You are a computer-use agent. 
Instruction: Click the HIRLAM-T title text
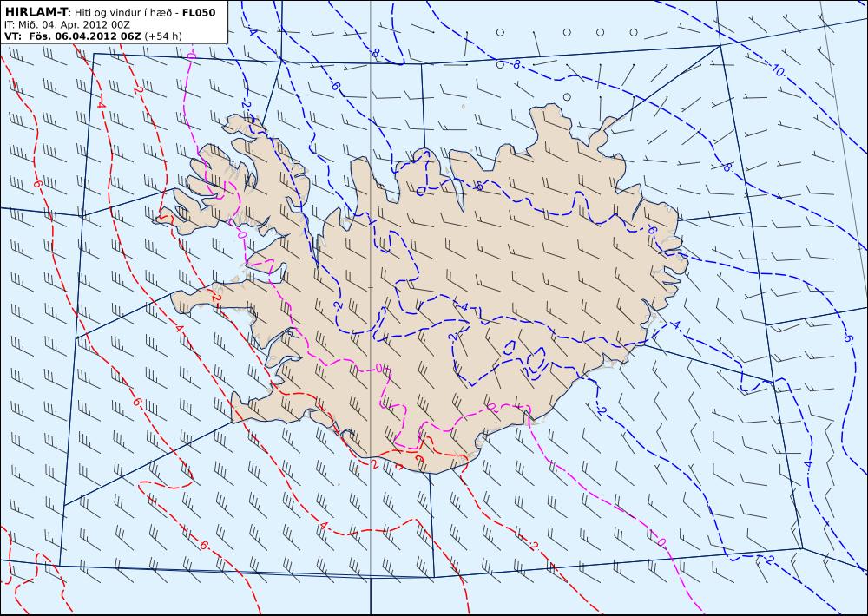36,12
